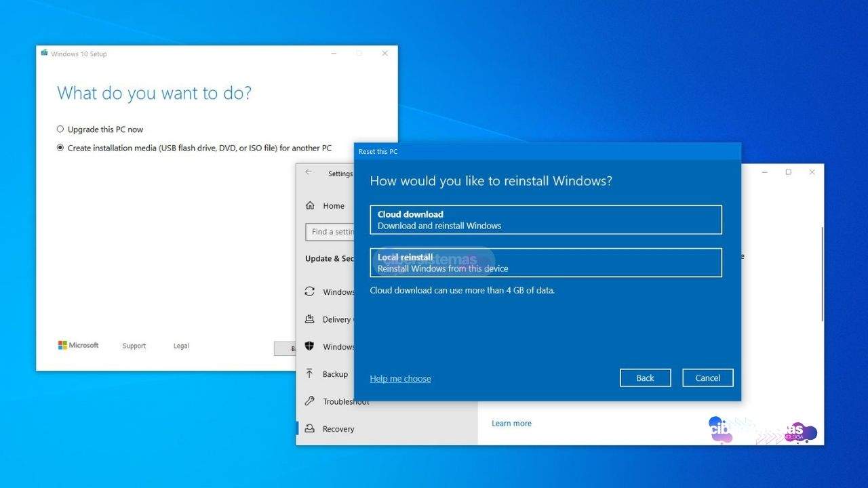Click the Windows Security shield icon
This screenshot has width=868, height=488.
[310, 346]
